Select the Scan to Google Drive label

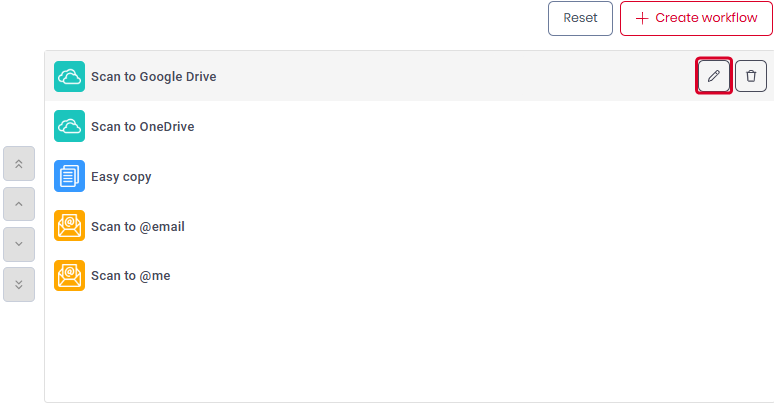(x=153, y=77)
